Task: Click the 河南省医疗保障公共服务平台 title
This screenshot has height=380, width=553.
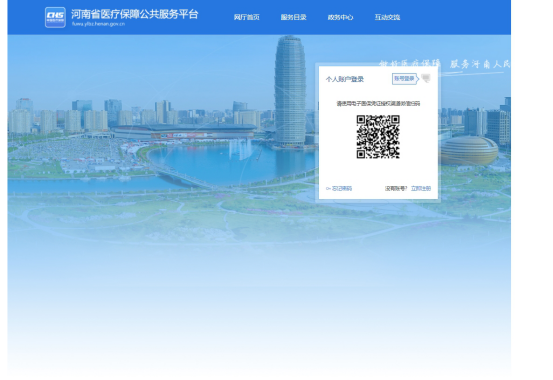Action: coord(135,14)
